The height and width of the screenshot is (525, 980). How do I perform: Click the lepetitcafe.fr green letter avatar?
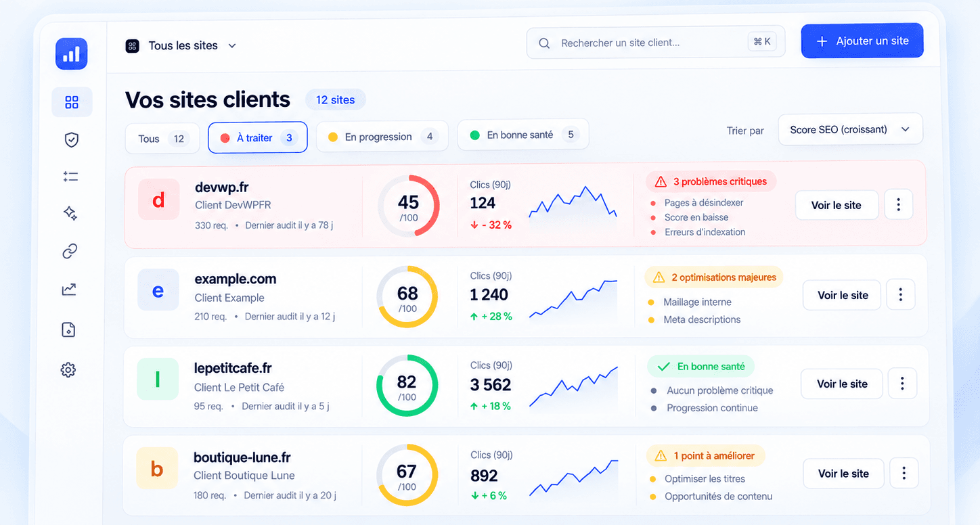pos(157,379)
